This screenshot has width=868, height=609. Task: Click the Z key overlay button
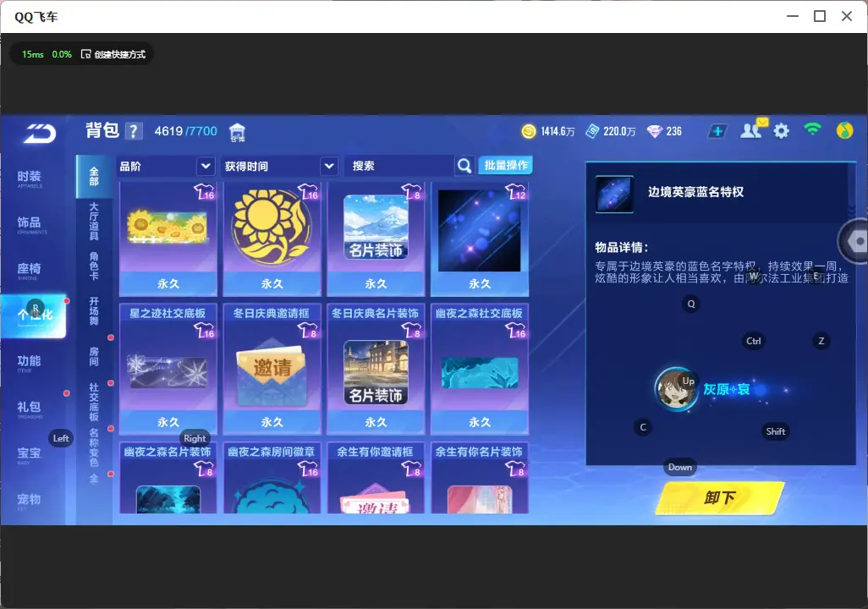coord(821,341)
